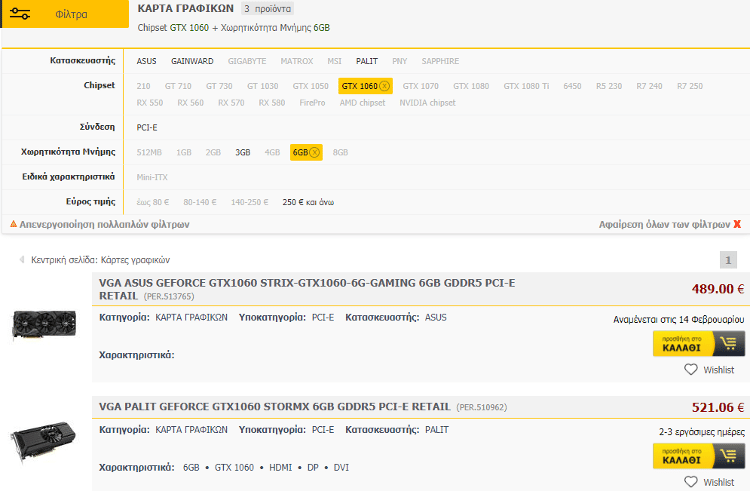Screen dimensions: 750x491
Task: Select the 8GB memory capacity filter
Action: tap(341, 153)
